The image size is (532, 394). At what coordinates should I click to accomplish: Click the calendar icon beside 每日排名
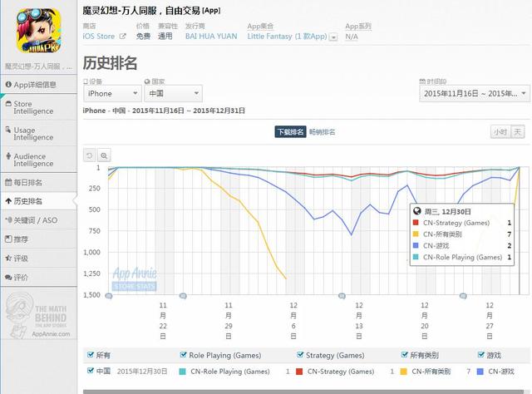click(x=8, y=182)
